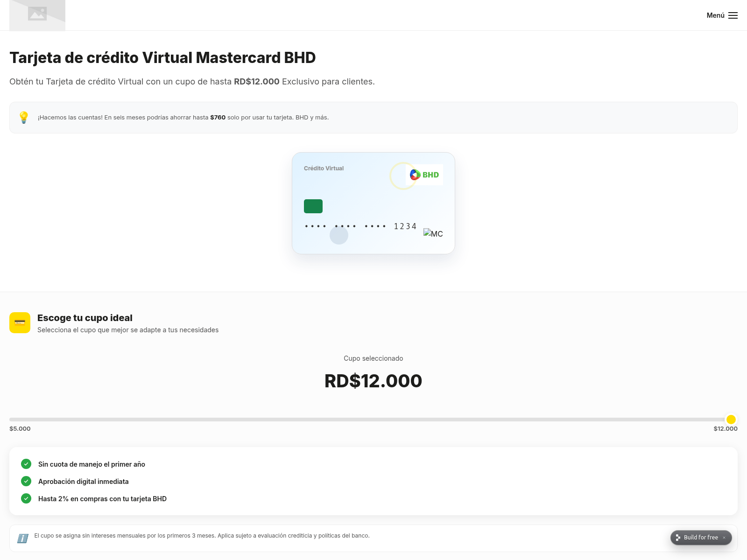Click the blue info icon in the bottom note

pos(23,539)
